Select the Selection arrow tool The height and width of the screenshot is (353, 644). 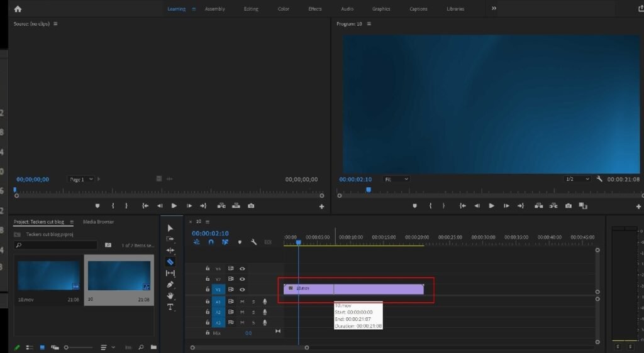170,228
